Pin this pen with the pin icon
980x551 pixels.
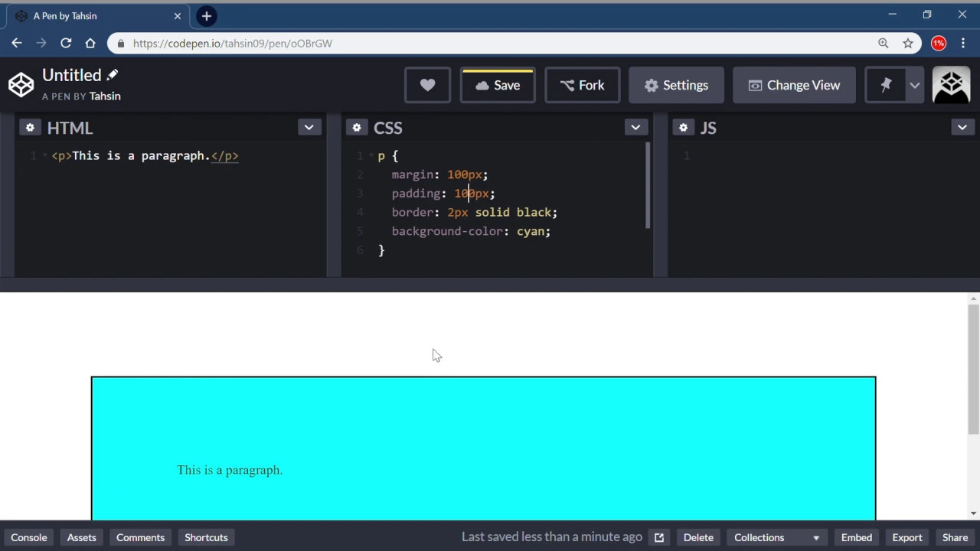coord(886,85)
